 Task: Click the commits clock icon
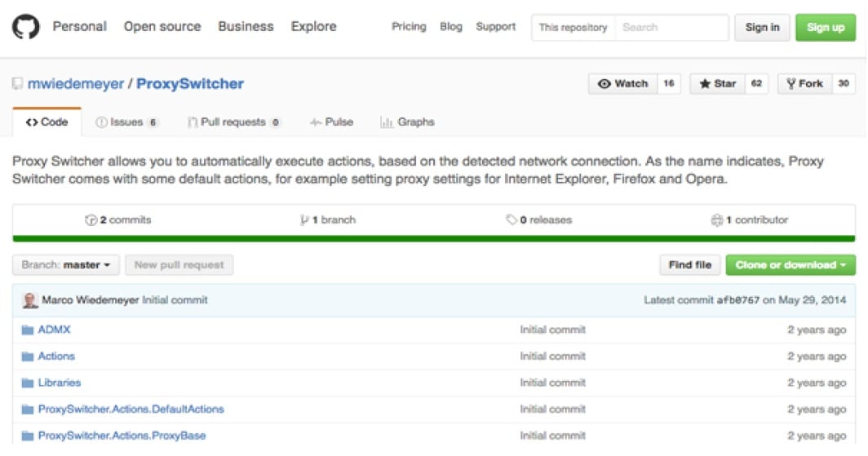91,220
